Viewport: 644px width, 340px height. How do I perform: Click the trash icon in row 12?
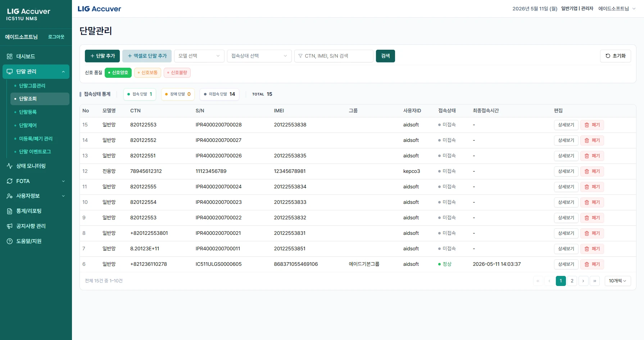587,171
